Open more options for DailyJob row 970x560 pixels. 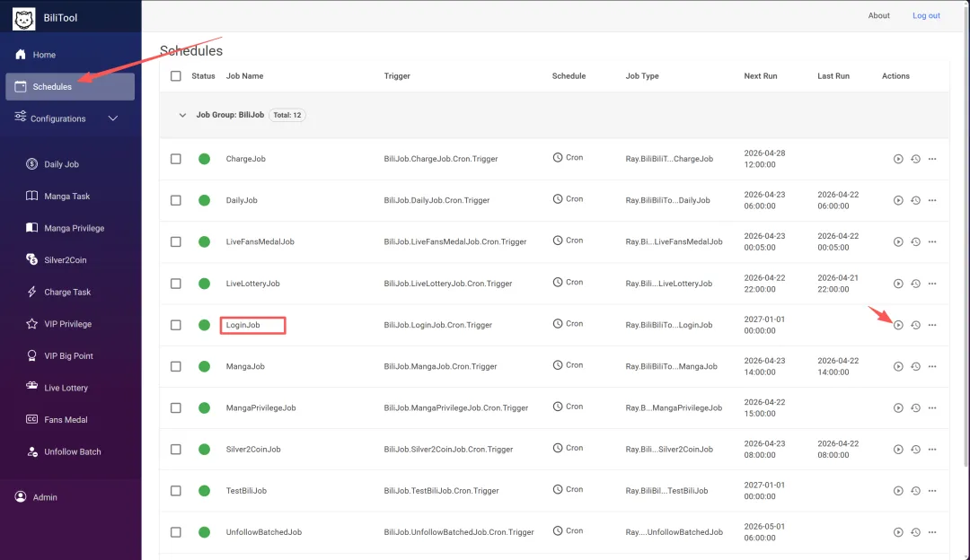click(932, 200)
